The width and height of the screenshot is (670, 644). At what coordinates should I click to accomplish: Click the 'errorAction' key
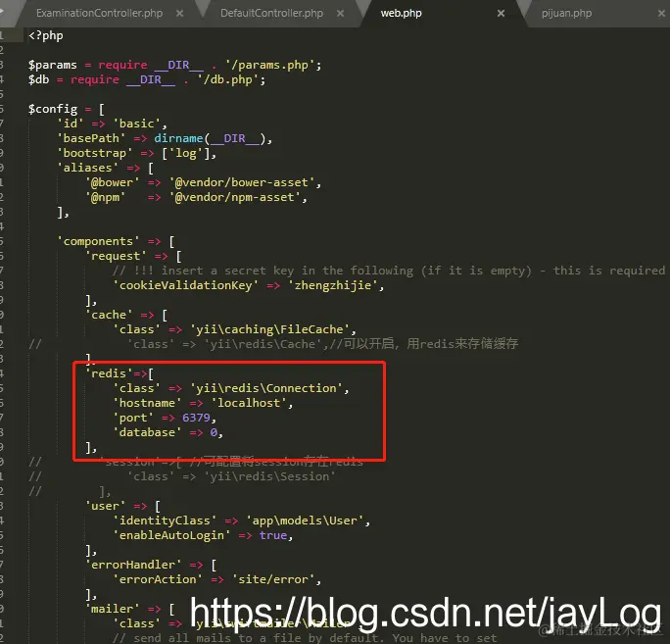(x=158, y=579)
